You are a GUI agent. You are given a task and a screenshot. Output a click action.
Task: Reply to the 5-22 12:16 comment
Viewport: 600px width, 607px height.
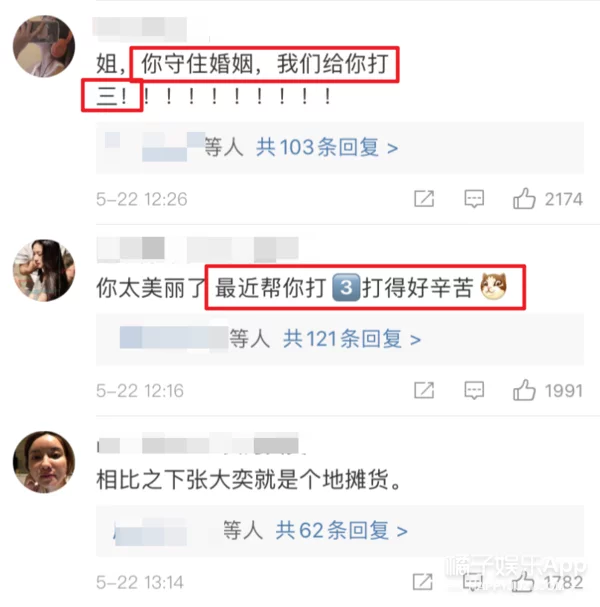[x=474, y=390]
